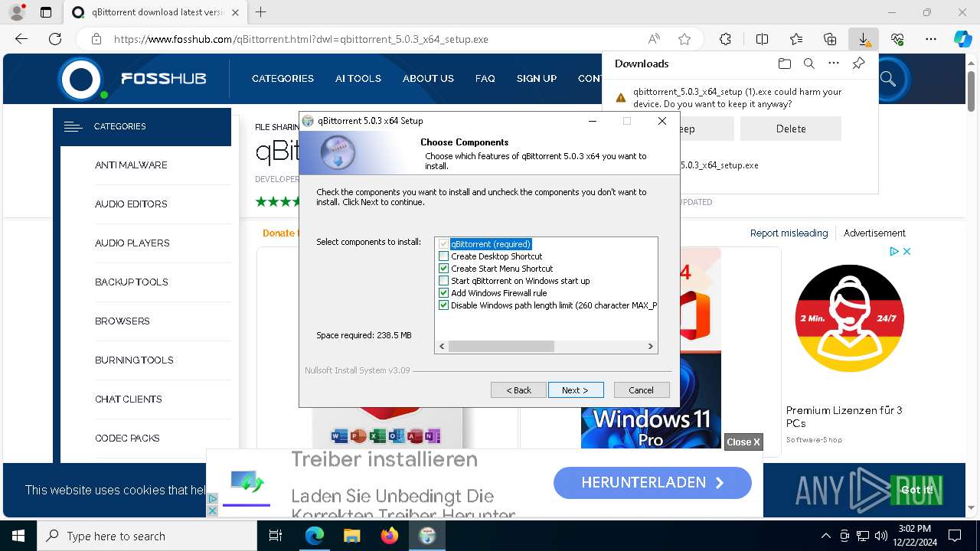This screenshot has height=551, width=980.
Task: Select the qBittorrent download browser tab
Action: tap(156, 12)
